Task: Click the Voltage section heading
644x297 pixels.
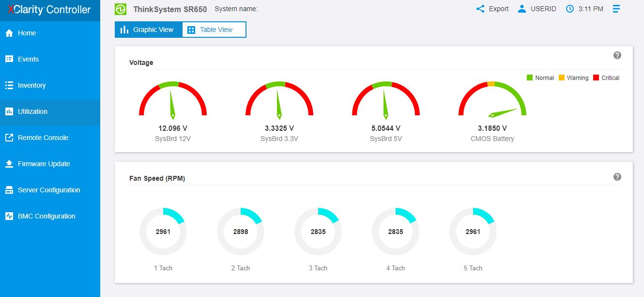Action: click(141, 63)
